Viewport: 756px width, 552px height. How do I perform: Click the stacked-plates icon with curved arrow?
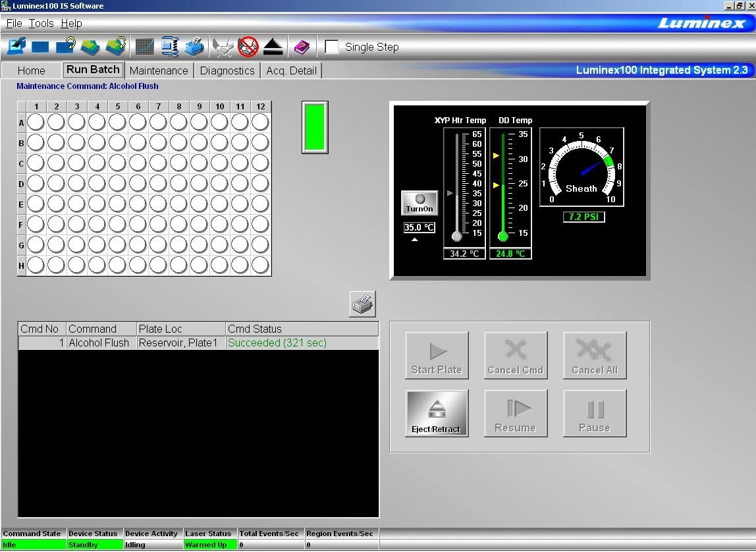[x=116, y=46]
